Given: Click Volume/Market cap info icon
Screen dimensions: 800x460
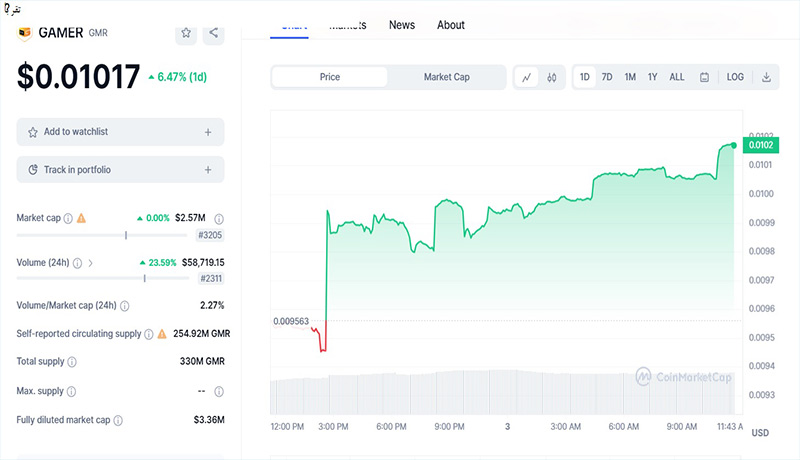Looking at the screenshot, I should click(124, 306).
